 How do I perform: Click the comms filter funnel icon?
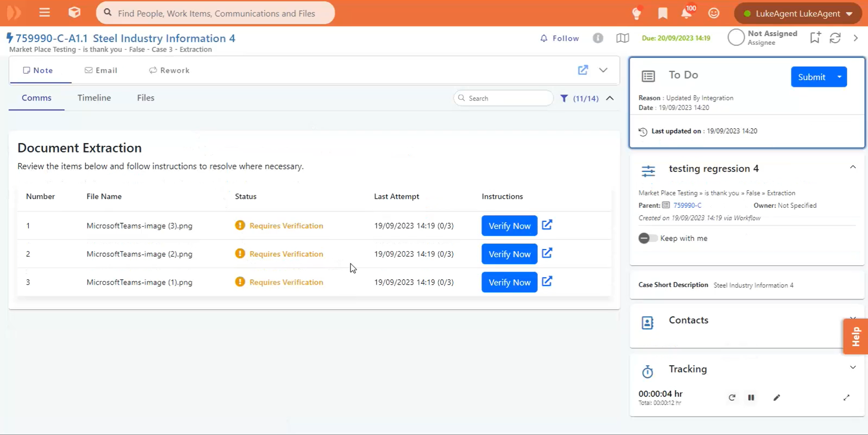[x=564, y=98]
